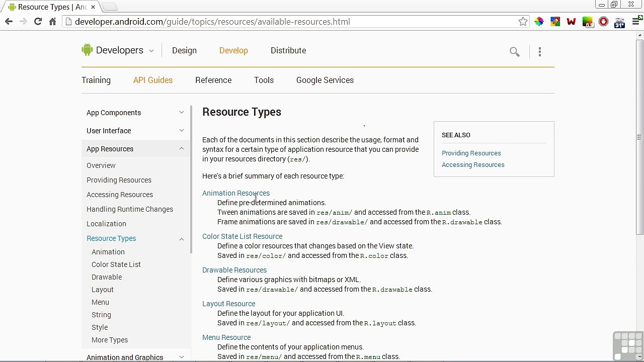
Task: Expand the Animation and Graphics section chevron
Action: coord(182,357)
